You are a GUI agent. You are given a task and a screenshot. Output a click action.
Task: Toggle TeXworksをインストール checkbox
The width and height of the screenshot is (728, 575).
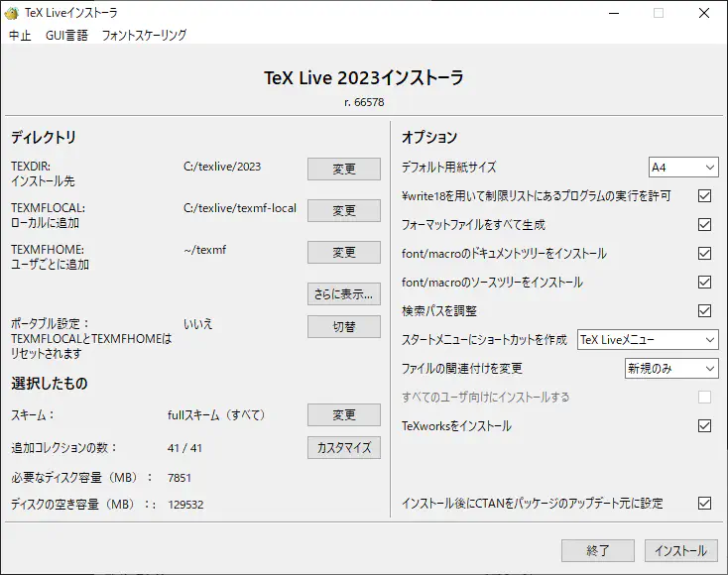coord(704,426)
